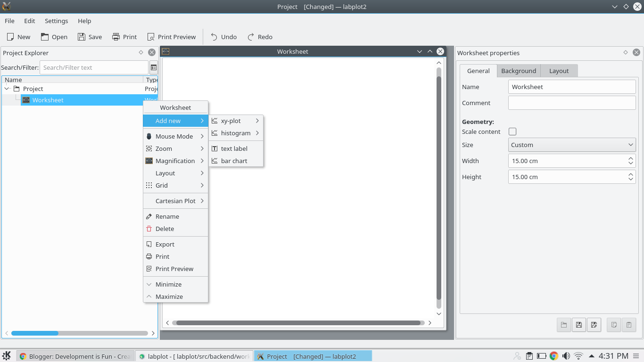This screenshot has height=362, width=644.
Task: Click the Redo arrow icon
Action: [251, 37]
